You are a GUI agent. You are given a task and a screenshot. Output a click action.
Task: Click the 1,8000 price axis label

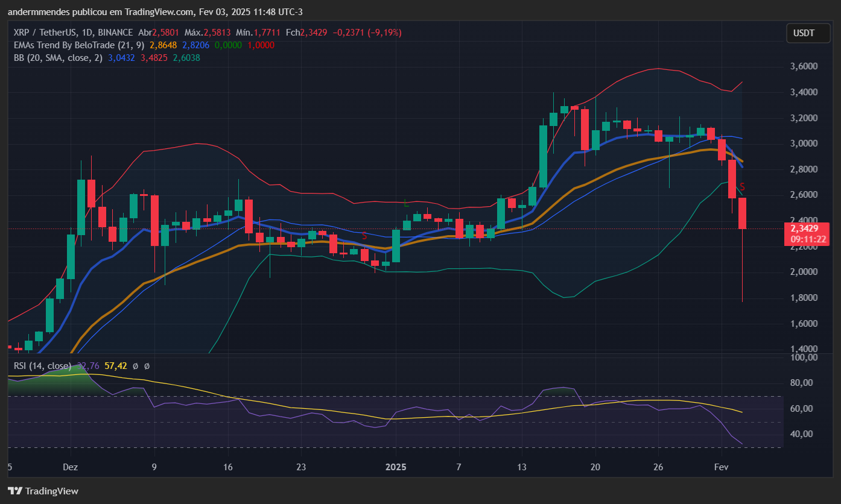804,298
